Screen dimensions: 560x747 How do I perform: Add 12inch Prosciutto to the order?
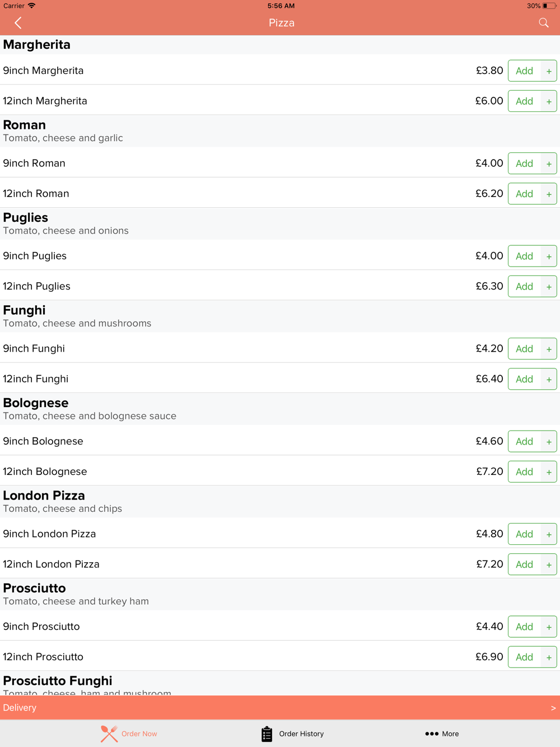[525, 657]
